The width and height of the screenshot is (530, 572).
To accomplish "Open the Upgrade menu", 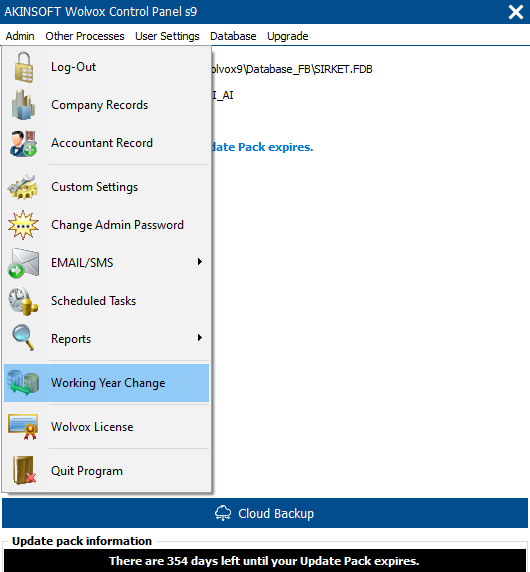I will click(287, 36).
